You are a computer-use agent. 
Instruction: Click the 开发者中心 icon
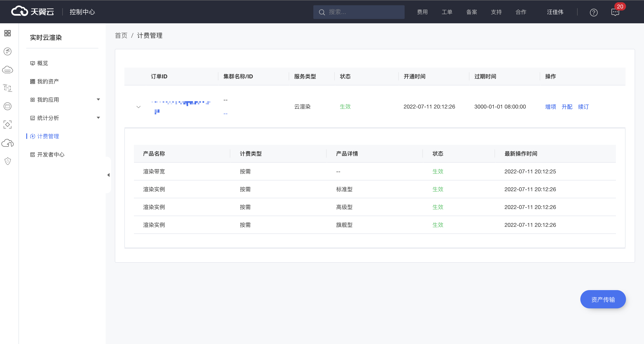pyautogui.click(x=32, y=155)
